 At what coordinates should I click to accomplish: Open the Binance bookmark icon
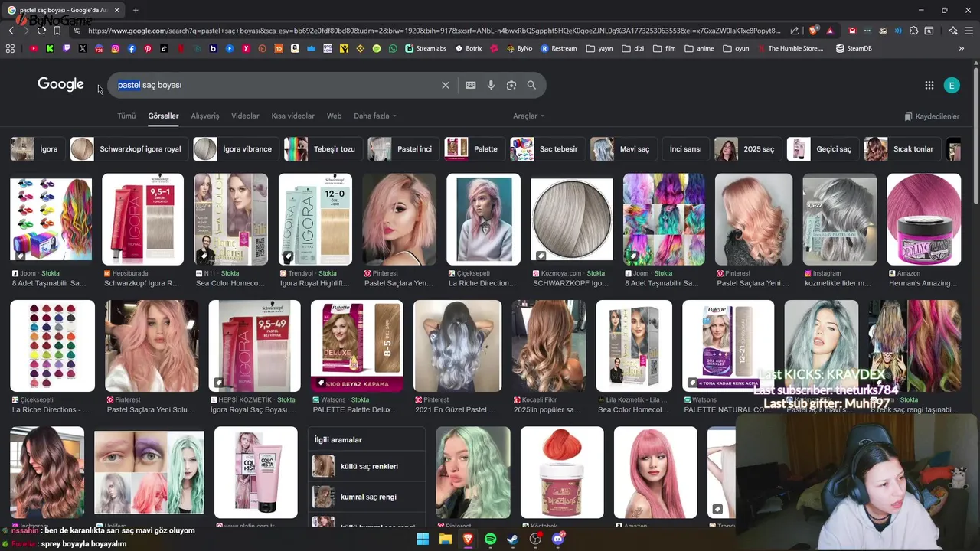[360, 48]
